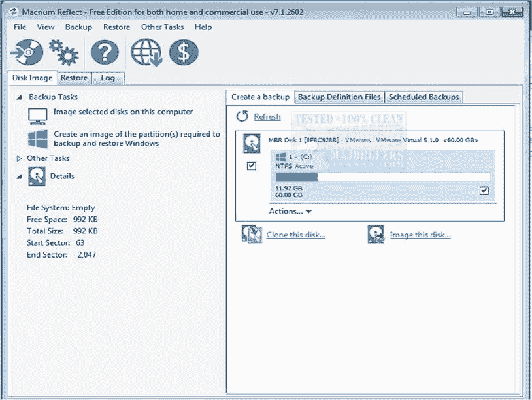Click the Help question mark toolbar icon
The height and width of the screenshot is (400, 532).
[105, 52]
